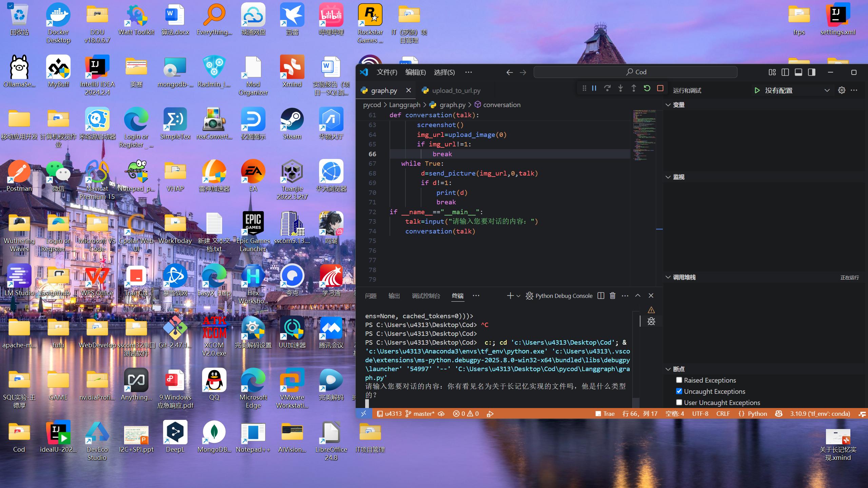The height and width of the screenshot is (488, 868).
Task: Click the Step Over debug icon
Action: (607, 88)
